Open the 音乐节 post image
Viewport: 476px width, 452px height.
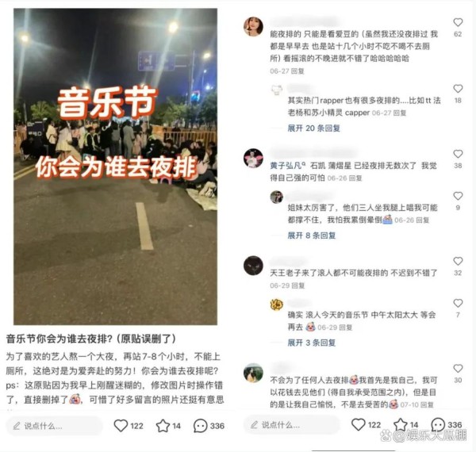pos(115,167)
